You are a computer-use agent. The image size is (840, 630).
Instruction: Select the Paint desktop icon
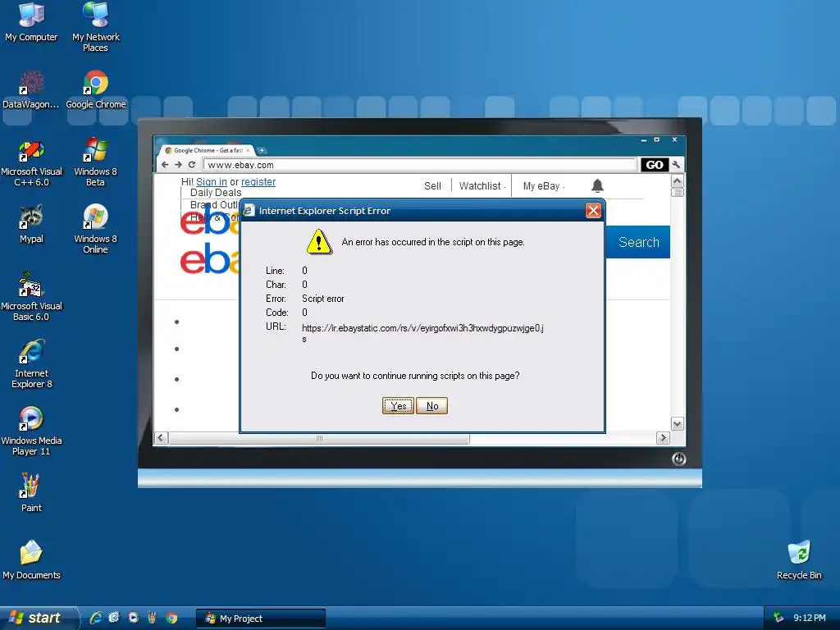[x=31, y=493]
